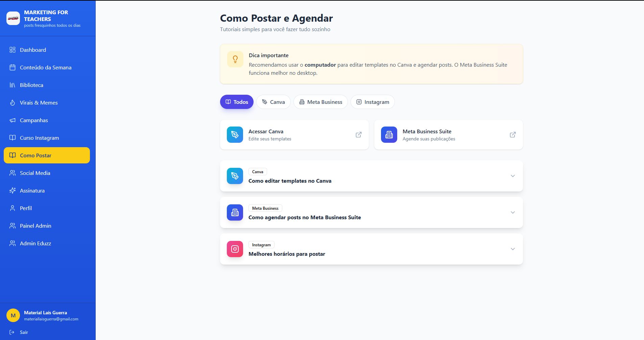Go to Conteúdo da Semana
This screenshot has height=340, width=644.
[x=47, y=67]
